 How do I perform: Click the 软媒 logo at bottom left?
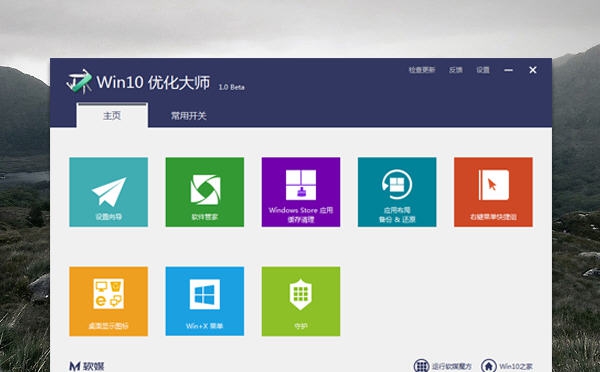[87, 366]
